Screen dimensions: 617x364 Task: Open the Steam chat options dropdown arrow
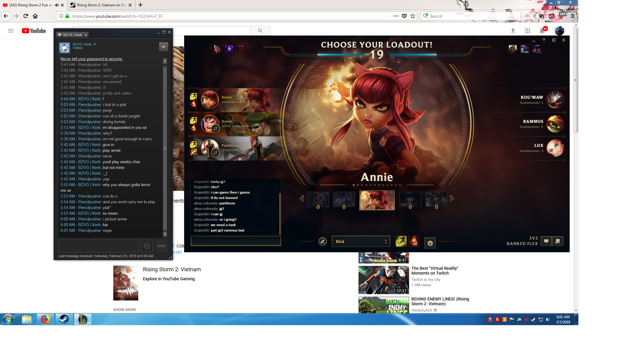tap(163, 47)
